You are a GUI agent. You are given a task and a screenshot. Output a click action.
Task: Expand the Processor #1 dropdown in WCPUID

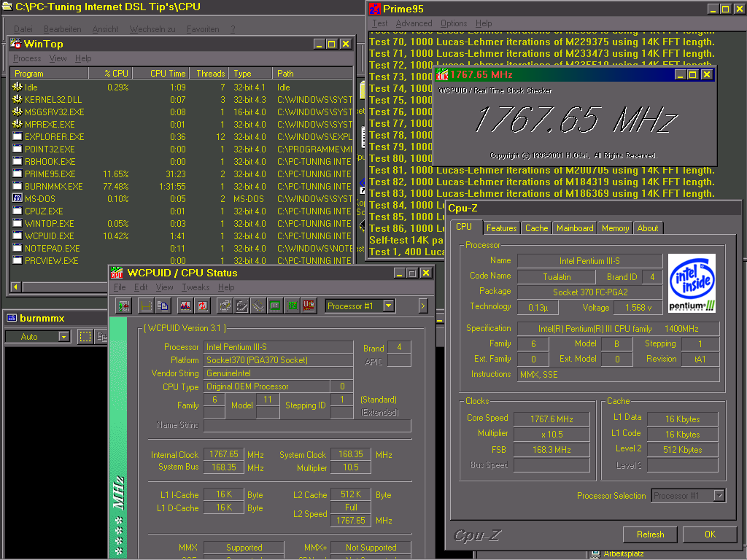point(389,306)
